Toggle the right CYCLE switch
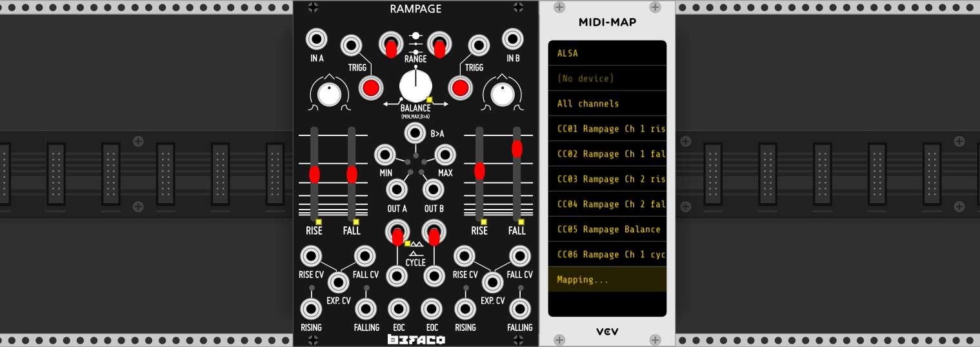This screenshot has width=980, height=347. tap(434, 233)
